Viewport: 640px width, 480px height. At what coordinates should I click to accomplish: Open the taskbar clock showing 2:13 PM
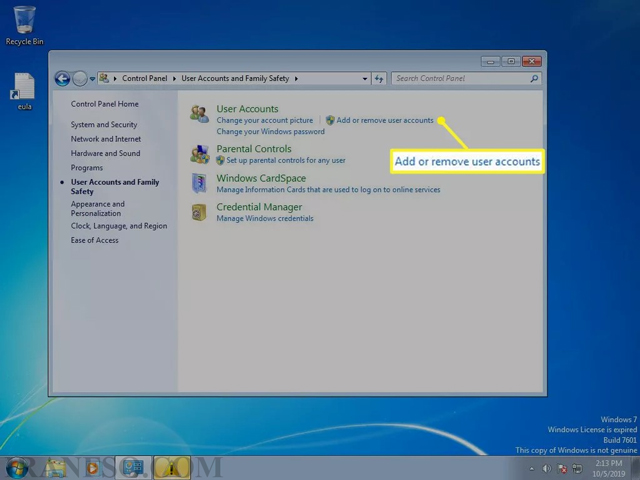click(x=609, y=468)
